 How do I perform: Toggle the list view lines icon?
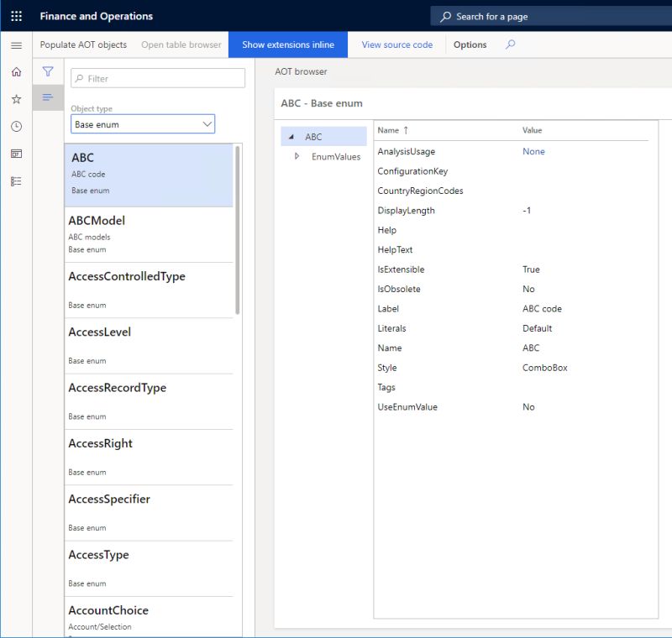[48, 97]
